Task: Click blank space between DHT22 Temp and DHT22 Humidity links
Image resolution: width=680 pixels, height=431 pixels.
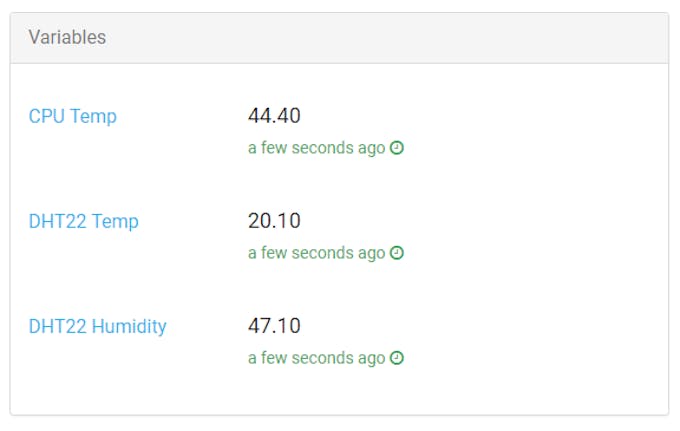Action: (80, 273)
